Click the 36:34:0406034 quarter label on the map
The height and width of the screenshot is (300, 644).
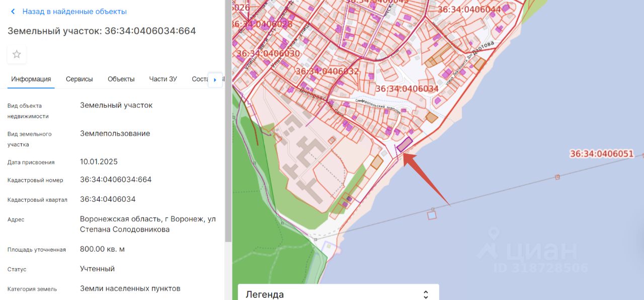(407, 89)
